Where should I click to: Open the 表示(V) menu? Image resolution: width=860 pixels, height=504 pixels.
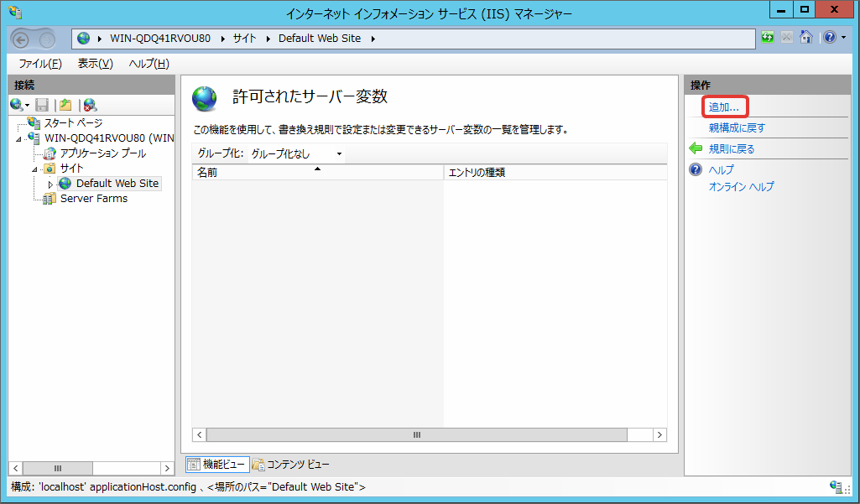pyautogui.click(x=96, y=64)
